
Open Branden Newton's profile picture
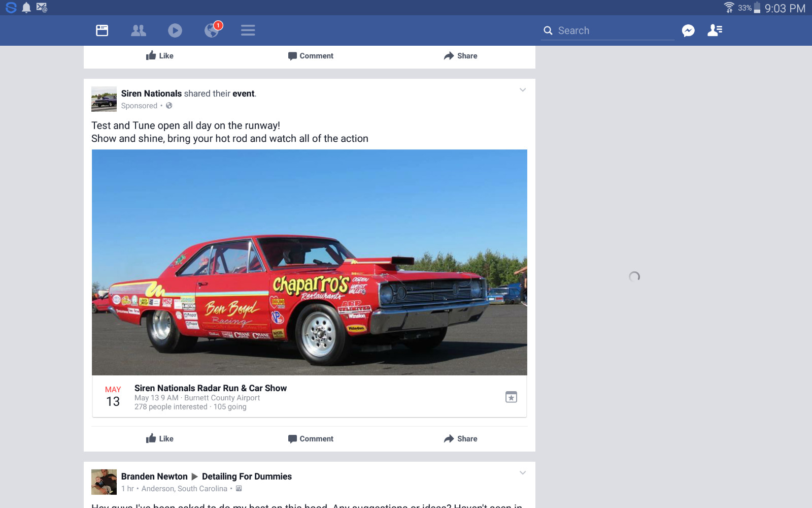click(x=104, y=482)
